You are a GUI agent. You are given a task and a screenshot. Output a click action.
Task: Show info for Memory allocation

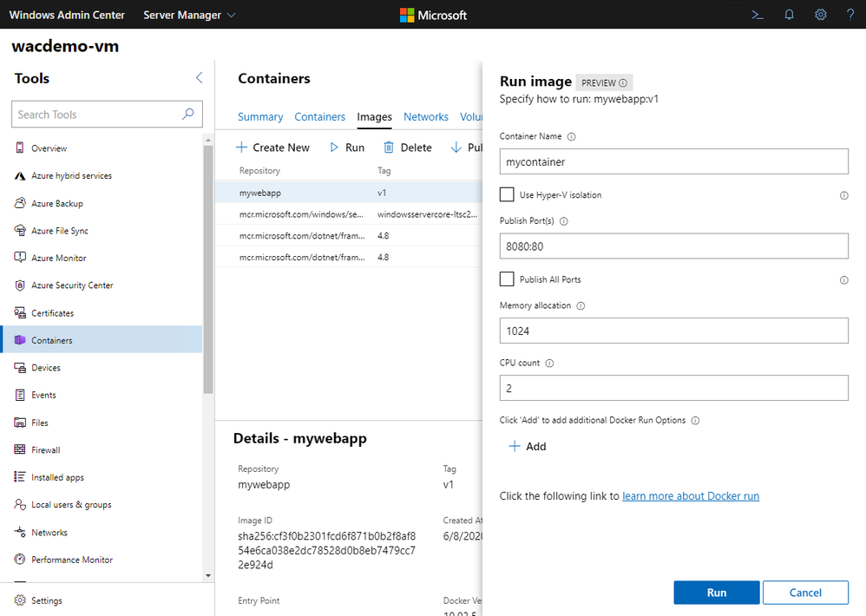(581, 305)
